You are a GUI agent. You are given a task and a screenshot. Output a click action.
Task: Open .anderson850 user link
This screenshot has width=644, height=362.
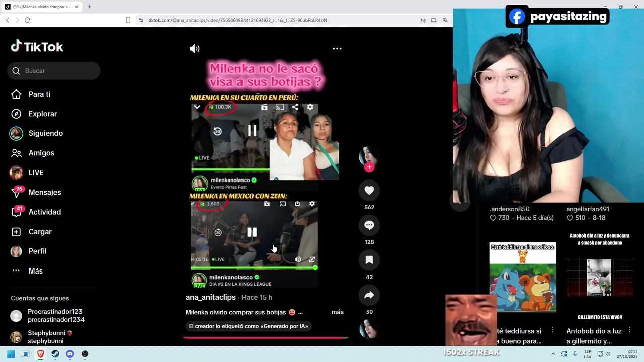509,209
